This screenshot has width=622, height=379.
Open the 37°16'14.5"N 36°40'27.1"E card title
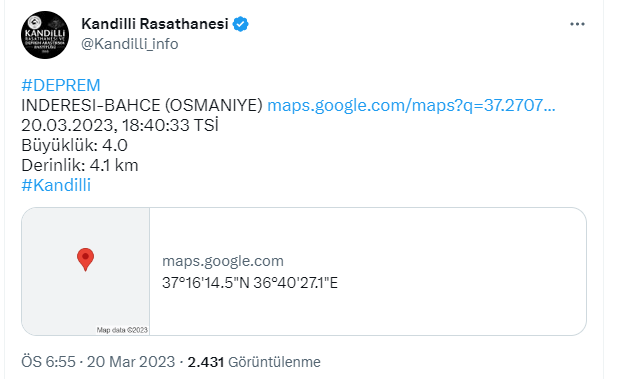pyautogui.click(x=250, y=283)
